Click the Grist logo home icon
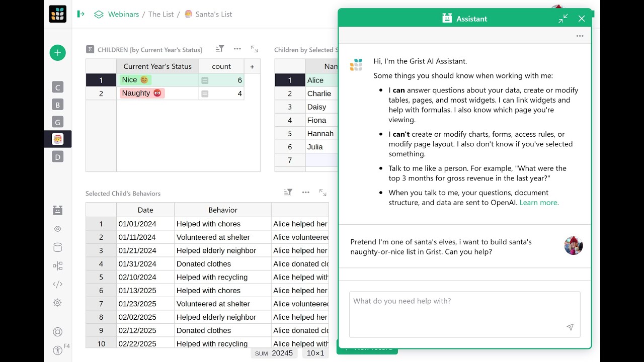The width and height of the screenshot is (644, 362). click(x=57, y=14)
